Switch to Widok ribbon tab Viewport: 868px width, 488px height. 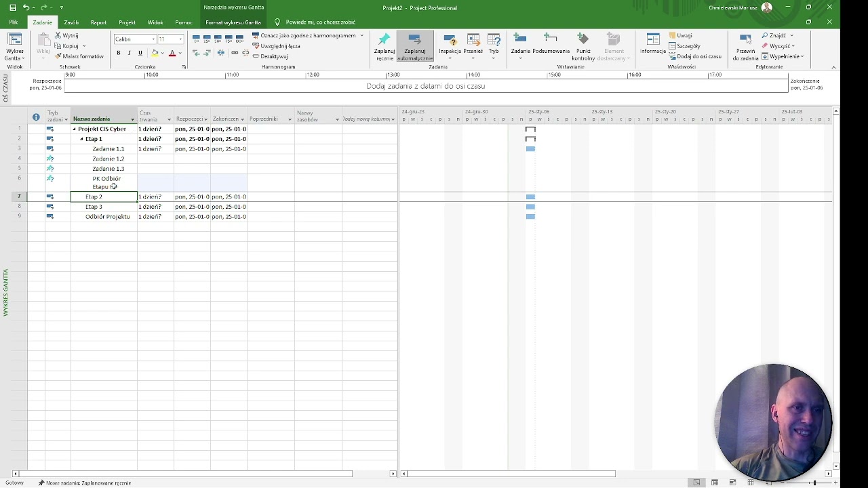point(155,22)
